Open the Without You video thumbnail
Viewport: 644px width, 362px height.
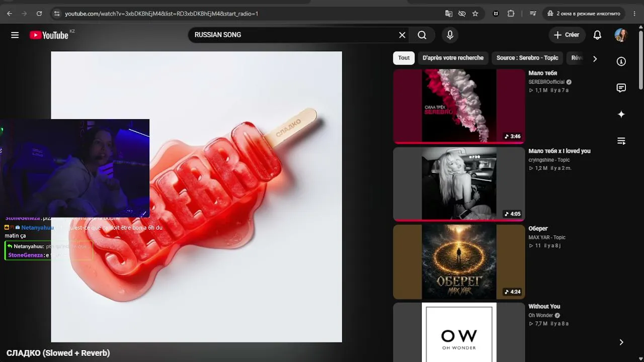[459, 332]
